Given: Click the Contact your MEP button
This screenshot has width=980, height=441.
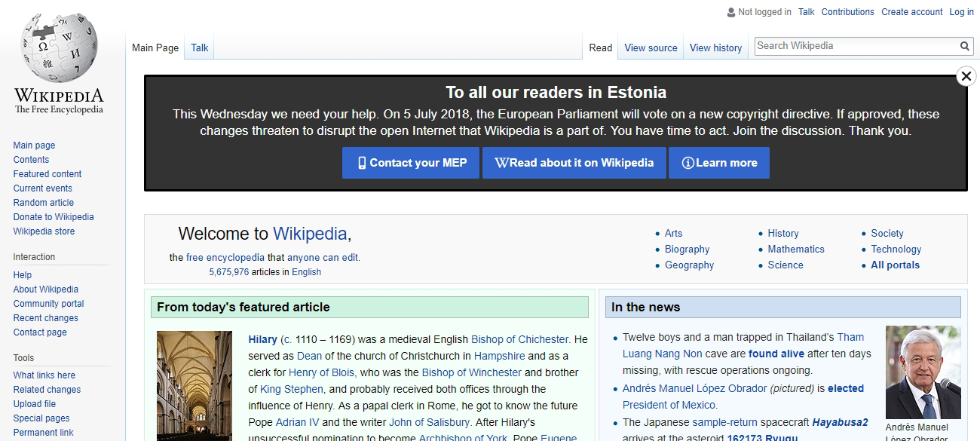Looking at the screenshot, I should [x=411, y=163].
